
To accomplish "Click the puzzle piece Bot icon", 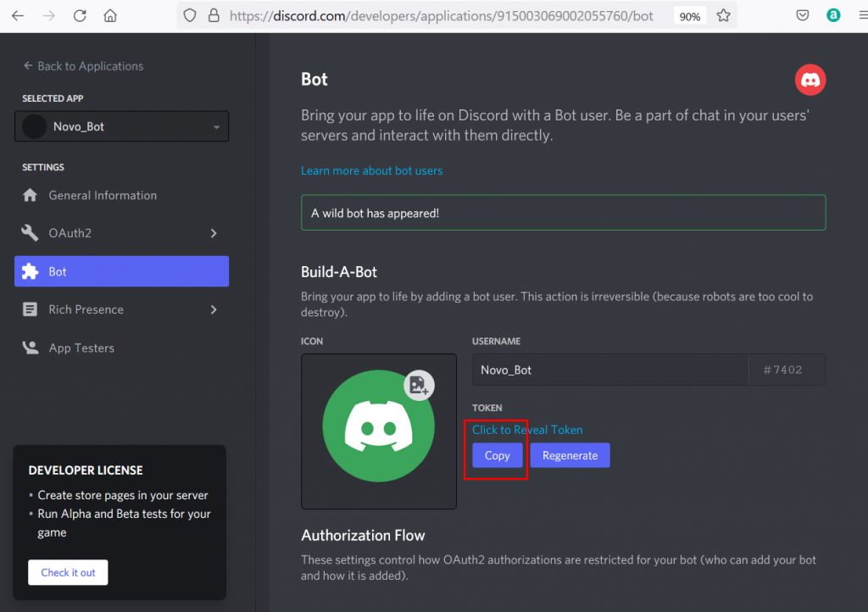I will [30, 271].
